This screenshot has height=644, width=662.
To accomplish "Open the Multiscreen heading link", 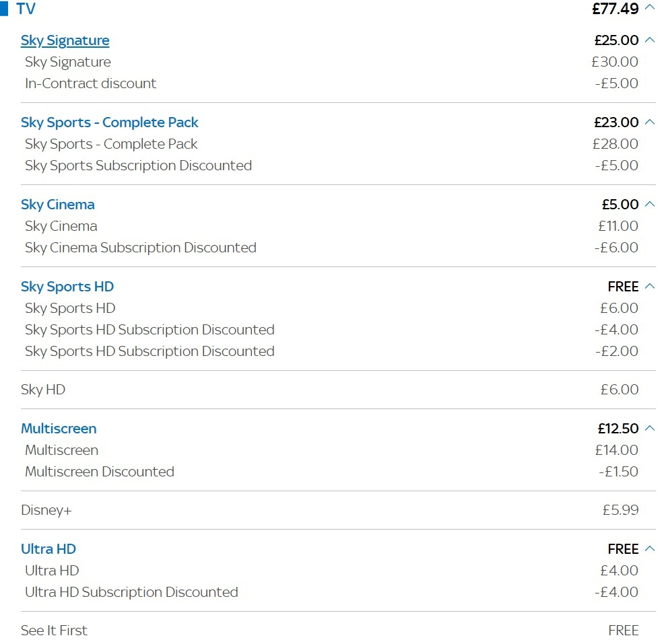I will click(59, 429).
